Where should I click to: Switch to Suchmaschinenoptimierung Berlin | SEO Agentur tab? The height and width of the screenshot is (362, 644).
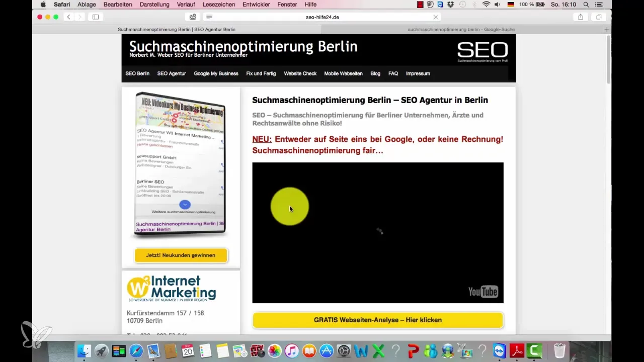[177, 29]
